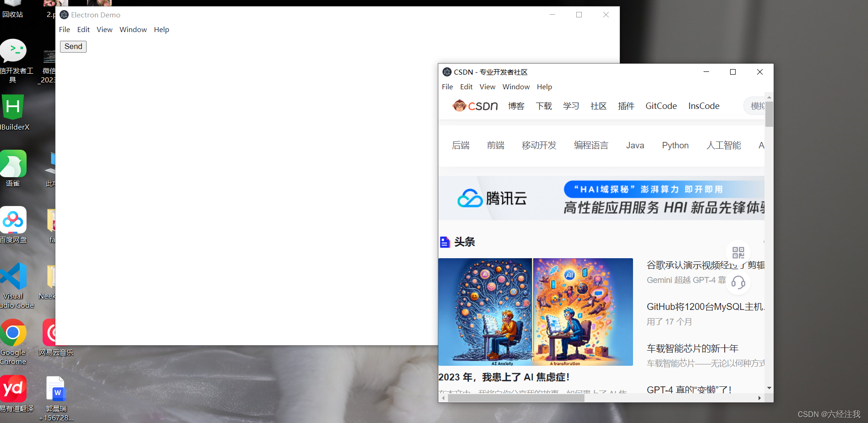Click the 头条 document icon
Viewport: 868px width, 423px height.
click(x=445, y=242)
